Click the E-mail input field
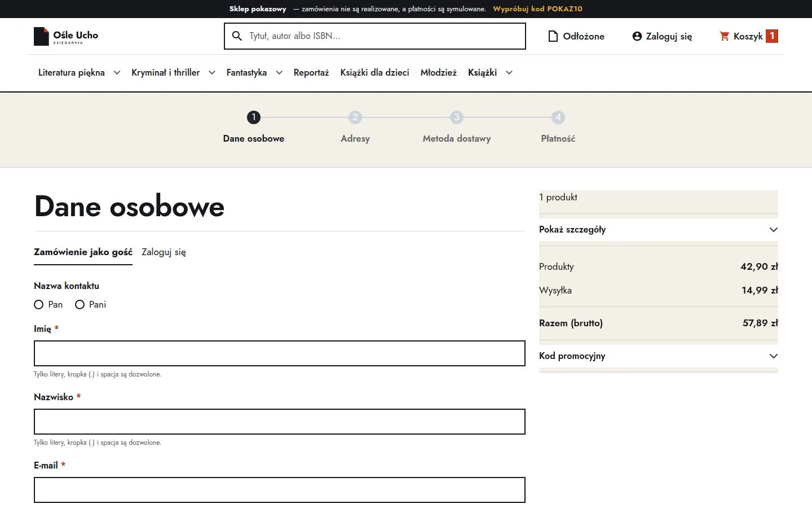Screen dimensions: 812x508 [x=280, y=490]
